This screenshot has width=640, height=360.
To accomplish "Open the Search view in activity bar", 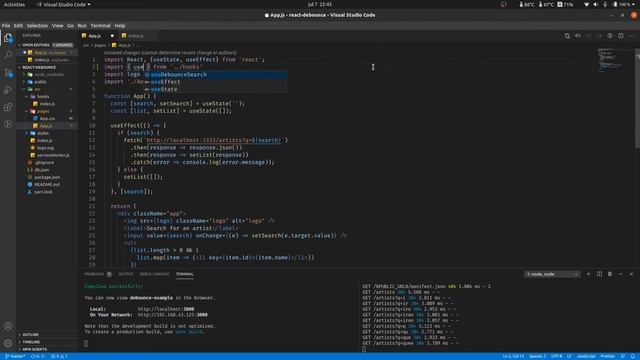I will click(x=8, y=55).
